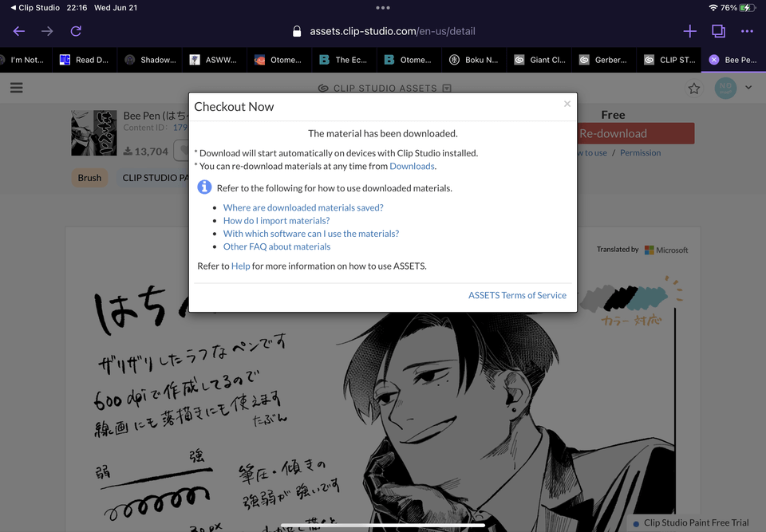The width and height of the screenshot is (766, 532).
Task: Tap the Microsoft translation logo
Action: point(666,250)
